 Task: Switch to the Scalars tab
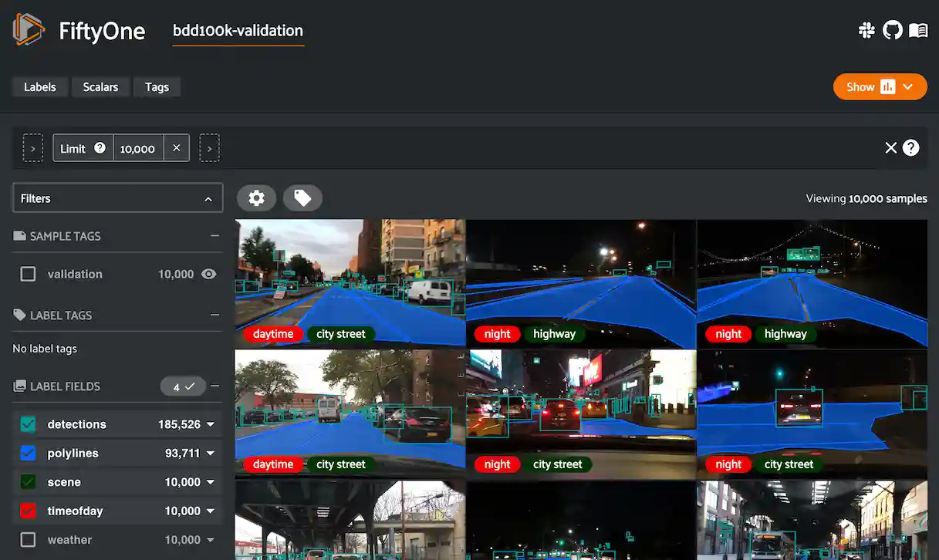coord(100,87)
